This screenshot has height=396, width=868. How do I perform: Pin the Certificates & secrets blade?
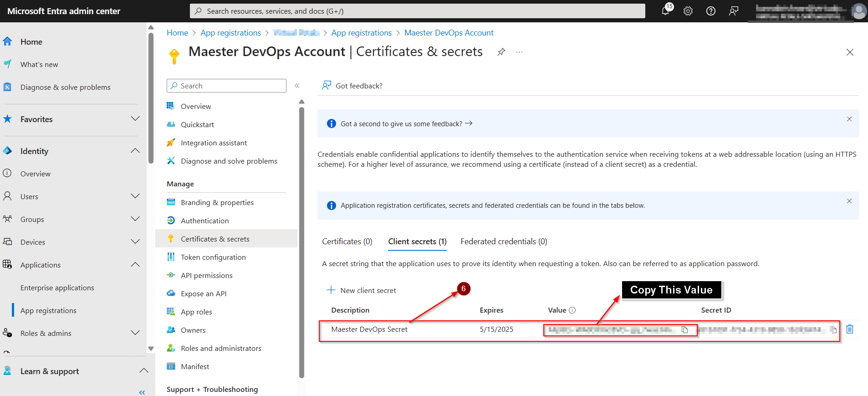pos(501,52)
